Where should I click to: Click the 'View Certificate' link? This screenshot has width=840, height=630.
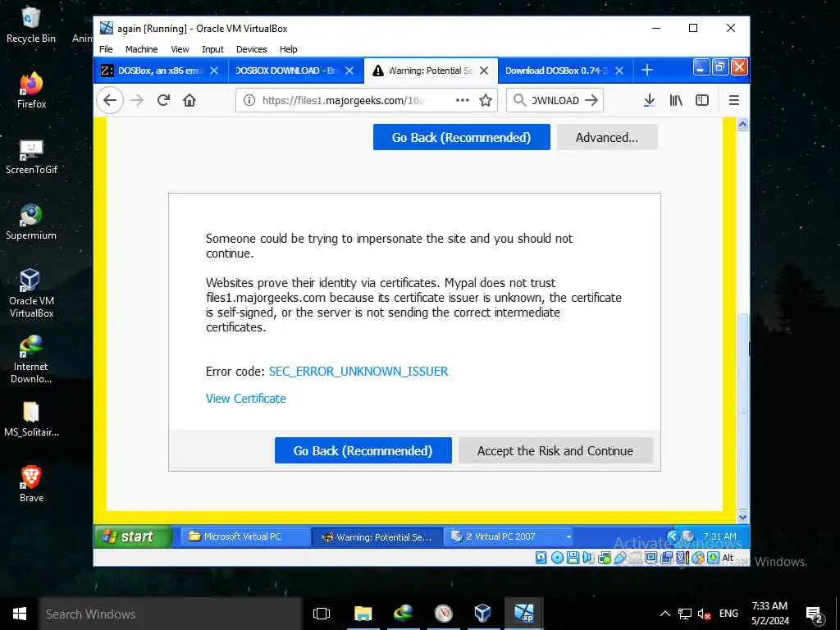[246, 398]
